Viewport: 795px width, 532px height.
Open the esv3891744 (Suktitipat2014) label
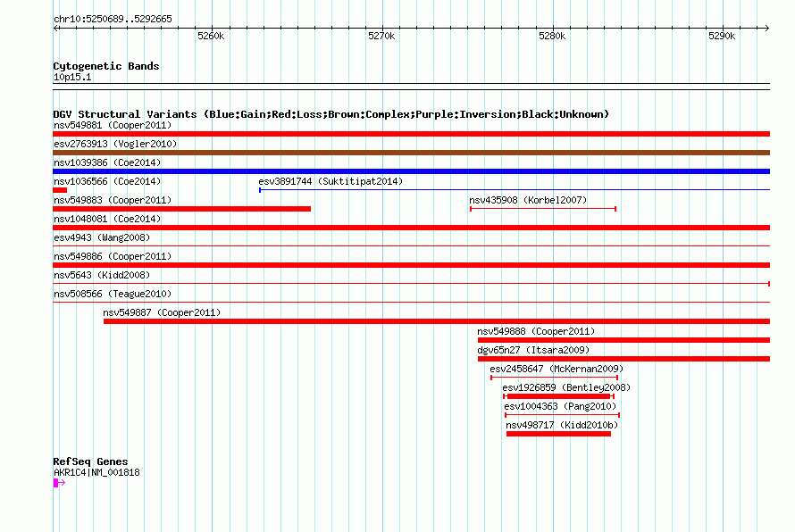click(331, 181)
